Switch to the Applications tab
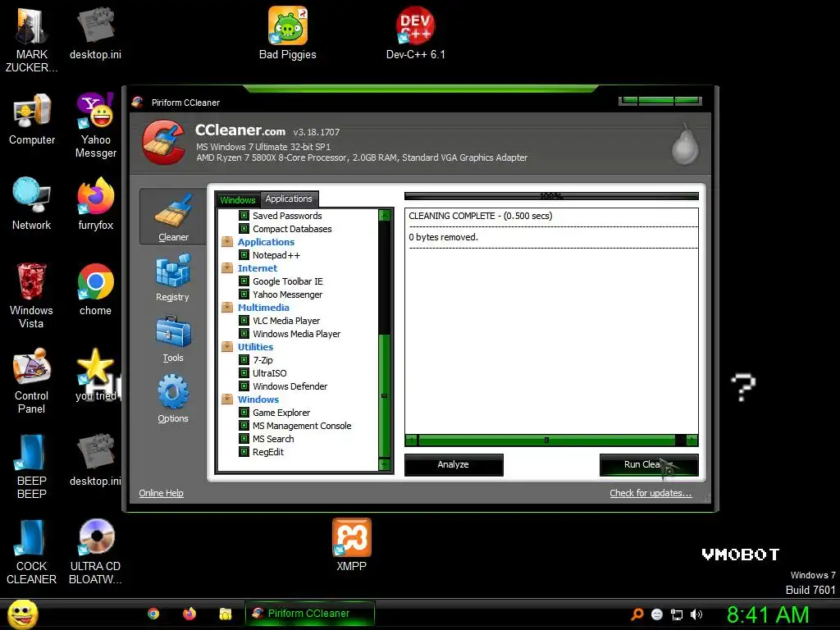 [289, 199]
